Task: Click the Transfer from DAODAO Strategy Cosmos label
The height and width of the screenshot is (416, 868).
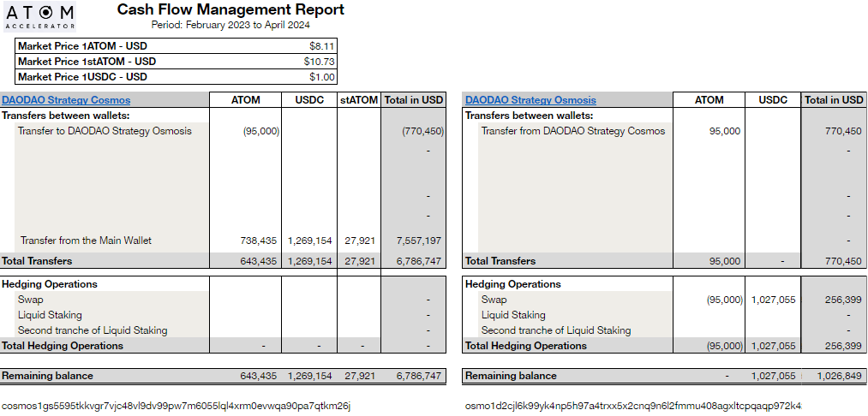Action: (572, 131)
